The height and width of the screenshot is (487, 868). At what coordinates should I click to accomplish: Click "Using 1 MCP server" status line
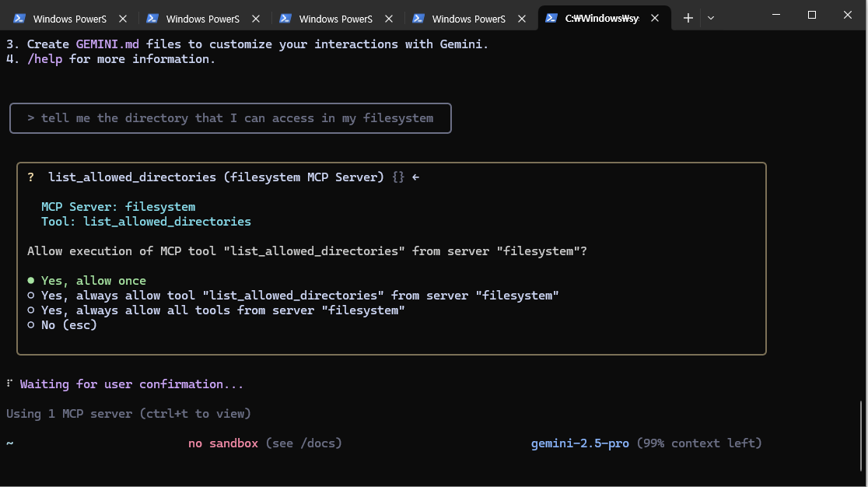click(x=128, y=414)
